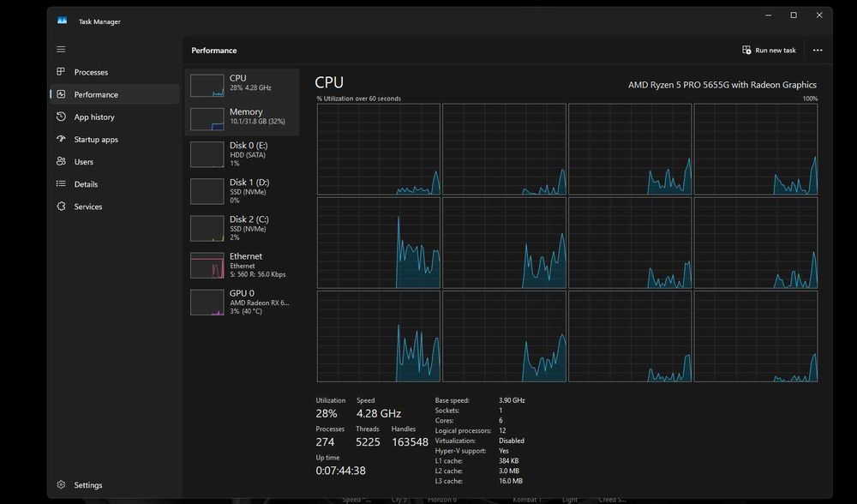Select the Disk 0 (E:) mini graph
The image size is (857, 504).
pyautogui.click(x=207, y=154)
